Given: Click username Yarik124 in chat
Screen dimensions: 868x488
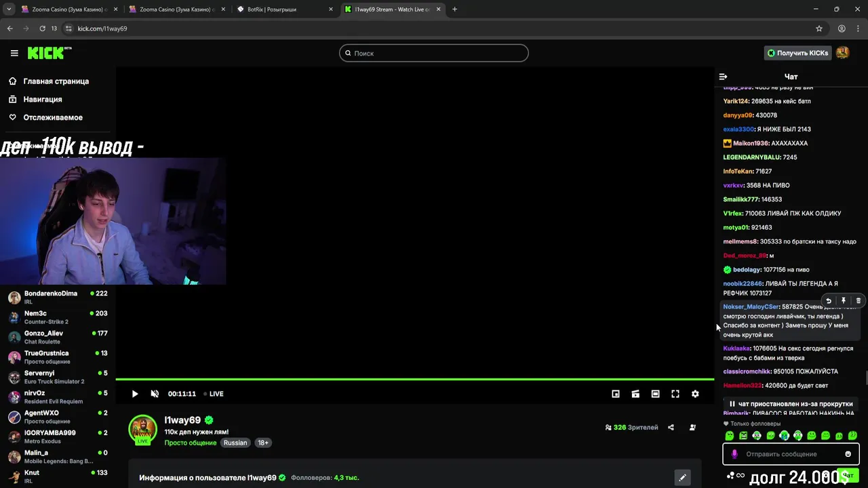Looking at the screenshot, I should pos(736,101).
